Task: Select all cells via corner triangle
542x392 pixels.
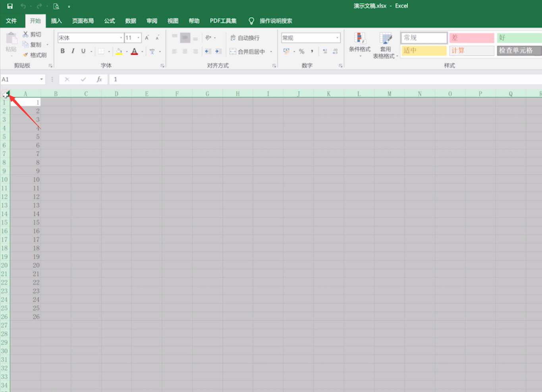Action: [6, 94]
